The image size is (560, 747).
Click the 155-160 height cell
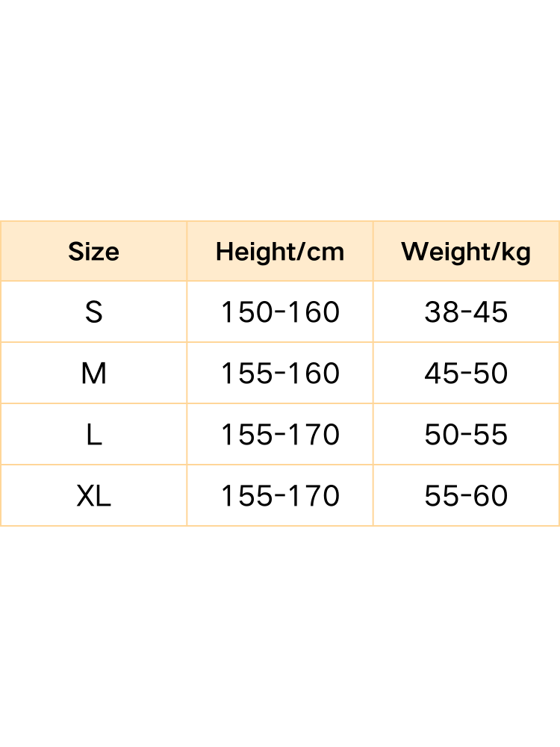coord(280,373)
